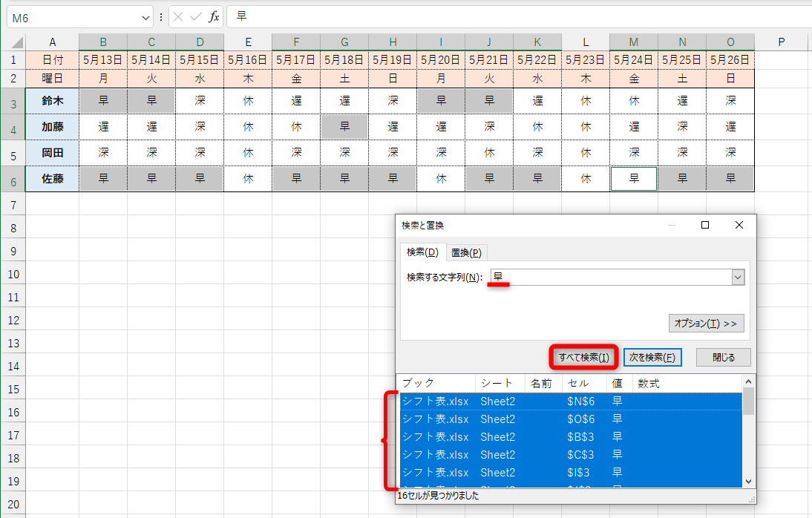Click the Name Box showing M6
This screenshot has height=518, width=812.
(x=74, y=16)
